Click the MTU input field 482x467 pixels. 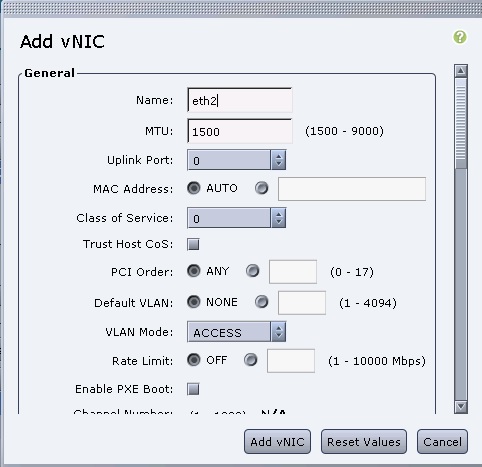tap(240, 131)
